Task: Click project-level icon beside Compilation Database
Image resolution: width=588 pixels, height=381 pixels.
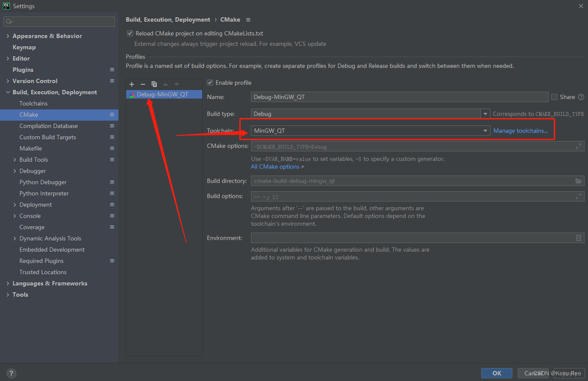Action: [x=112, y=126]
